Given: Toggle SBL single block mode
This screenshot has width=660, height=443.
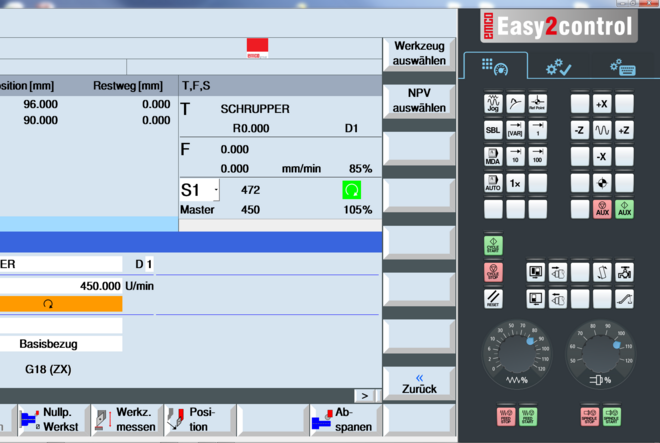Looking at the screenshot, I should point(493,130).
